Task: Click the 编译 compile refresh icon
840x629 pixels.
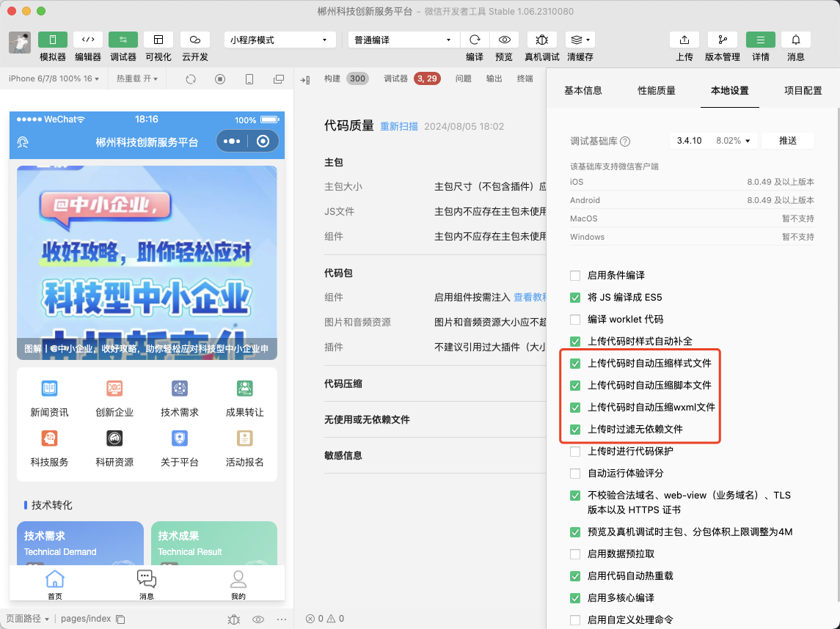Action: click(x=475, y=40)
